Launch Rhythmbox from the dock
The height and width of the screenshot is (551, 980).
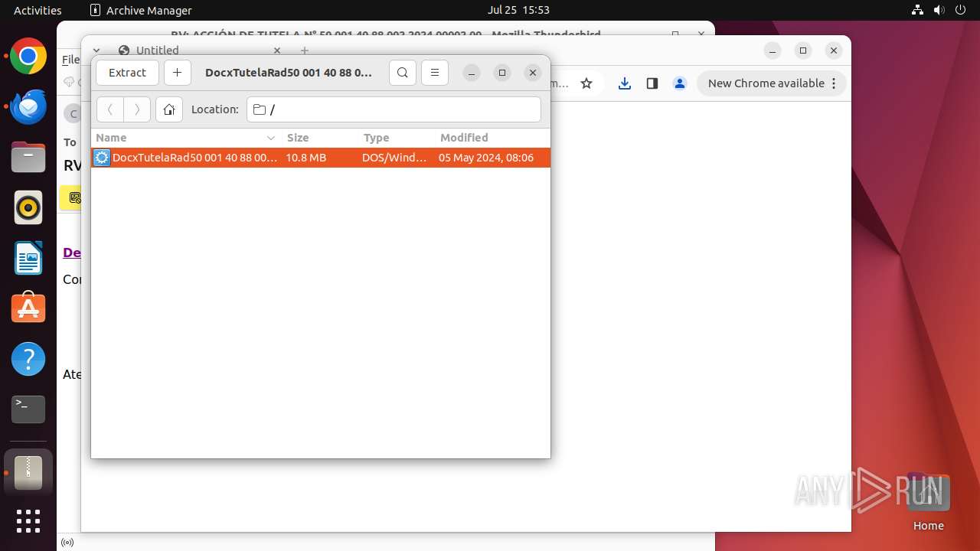(28, 208)
